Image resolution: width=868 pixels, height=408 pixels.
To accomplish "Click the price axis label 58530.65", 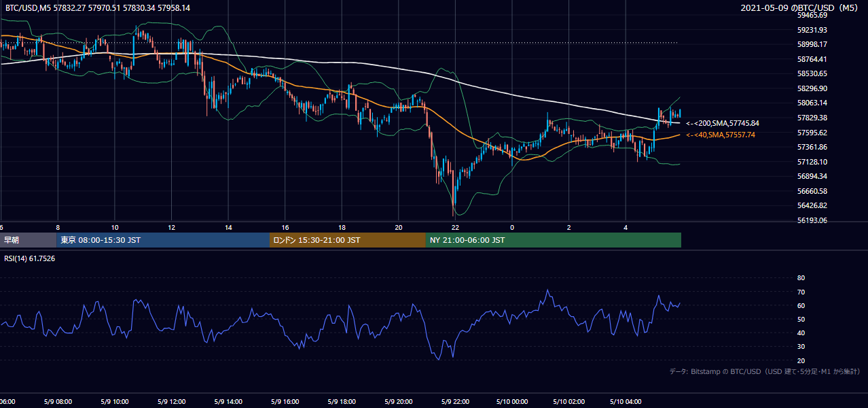I will pyautogui.click(x=812, y=73).
